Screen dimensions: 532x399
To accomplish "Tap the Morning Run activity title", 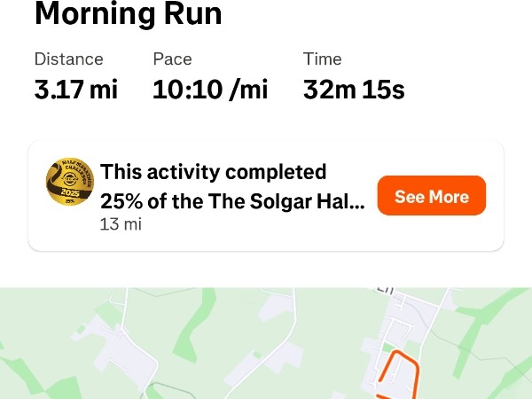I will 128,14.
